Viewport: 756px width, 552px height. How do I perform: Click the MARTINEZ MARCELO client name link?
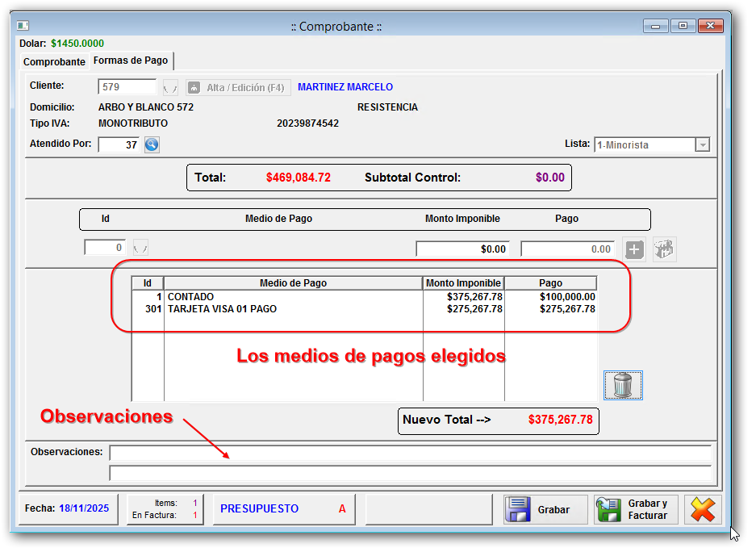[345, 86]
